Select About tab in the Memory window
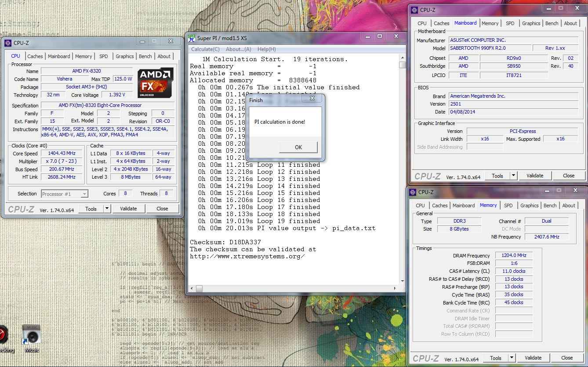The image size is (588, 367). [x=569, y=206]
